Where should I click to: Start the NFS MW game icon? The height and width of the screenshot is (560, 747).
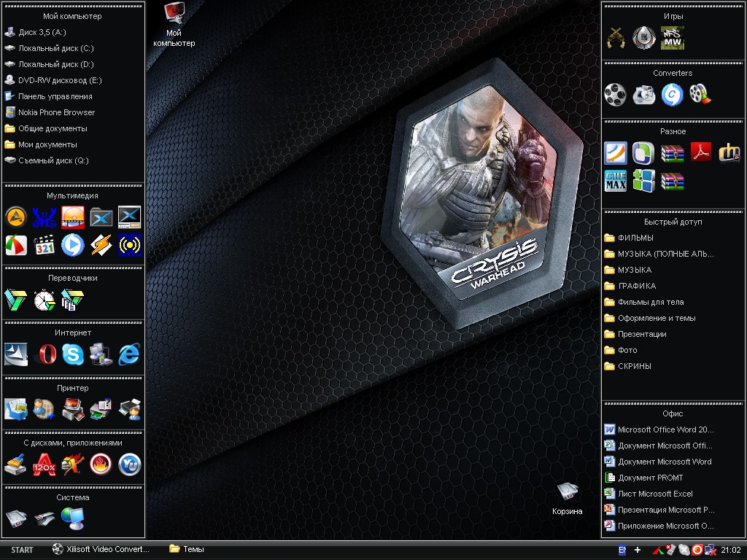pos(672,37)
